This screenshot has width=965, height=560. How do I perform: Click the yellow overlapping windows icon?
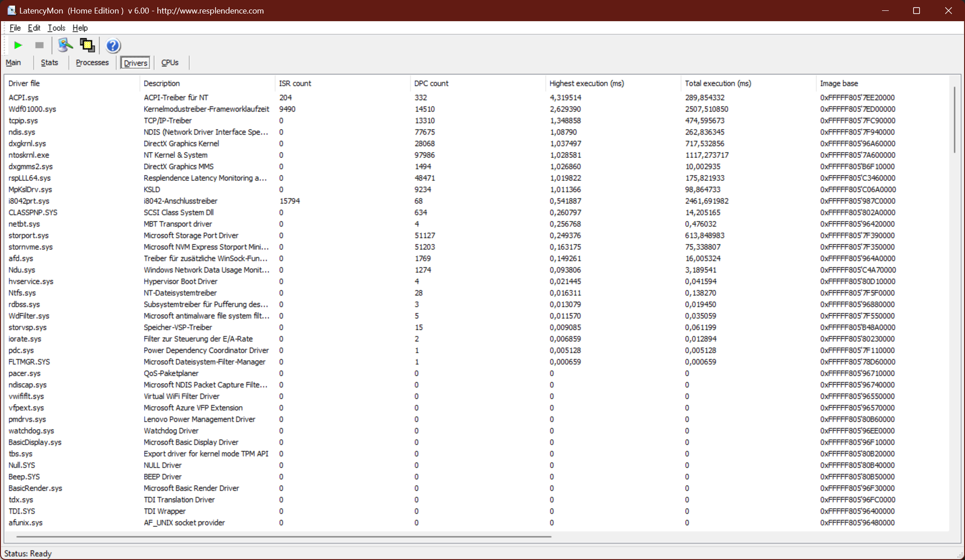[x=87, y=45]
